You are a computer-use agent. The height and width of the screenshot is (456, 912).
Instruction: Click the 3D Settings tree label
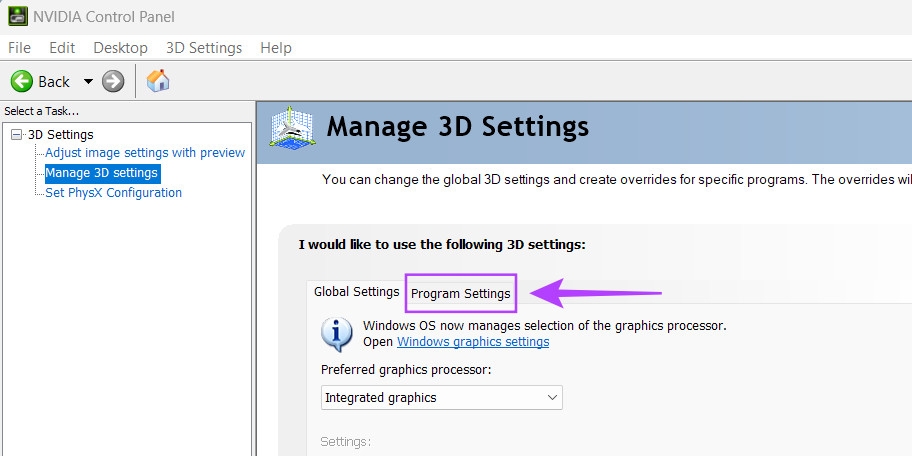[60, 134]
